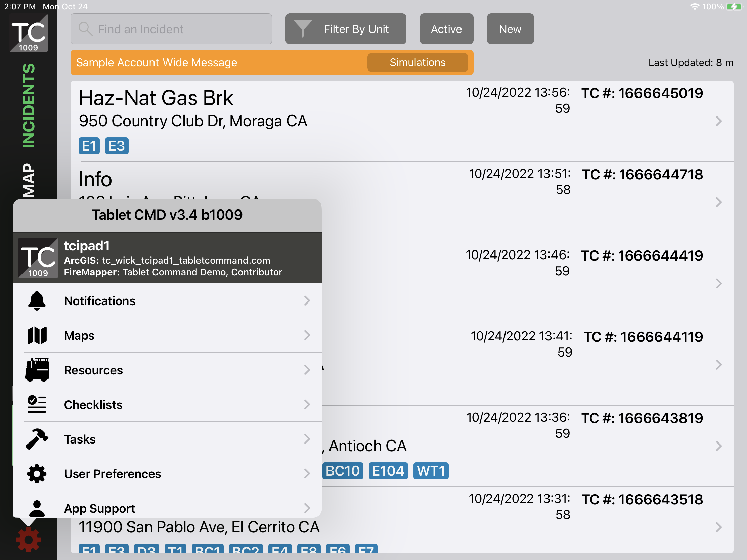Open Filter By Unit selector
This screenshot has width=747, height=560.
click(x=346, y=29)
